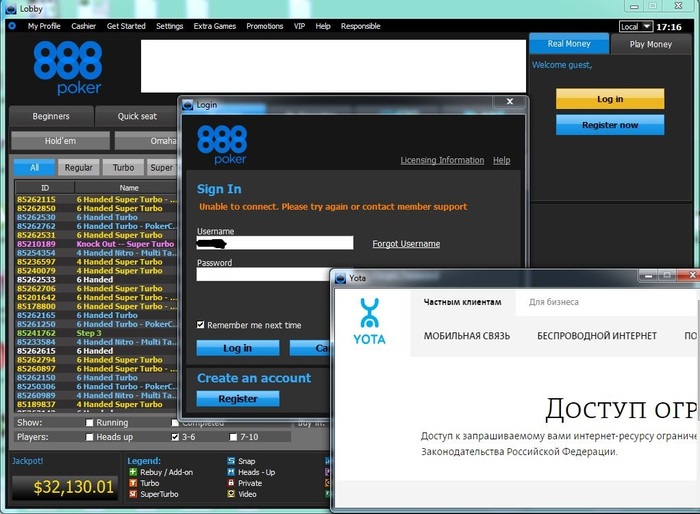Open the lobby Help menu
The height and width of the screenshot is (514, 700).
[x=323, y=26]
